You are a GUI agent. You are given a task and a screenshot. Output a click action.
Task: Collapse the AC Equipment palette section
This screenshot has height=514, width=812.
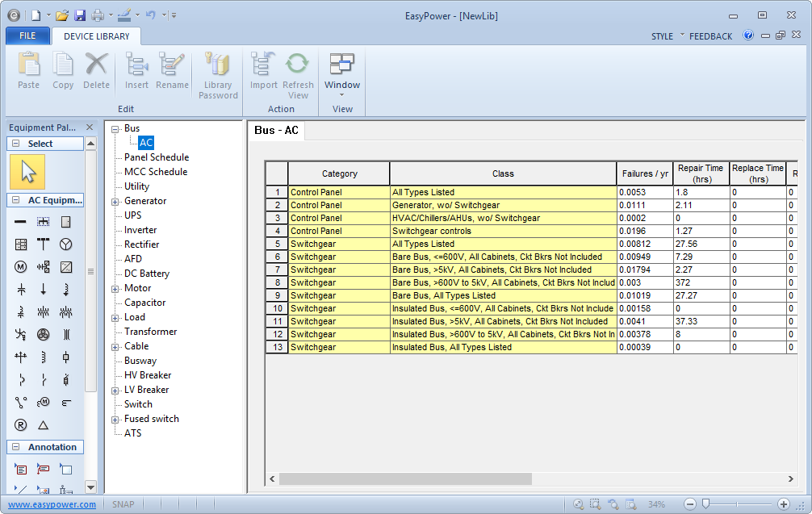click(15, 200)
